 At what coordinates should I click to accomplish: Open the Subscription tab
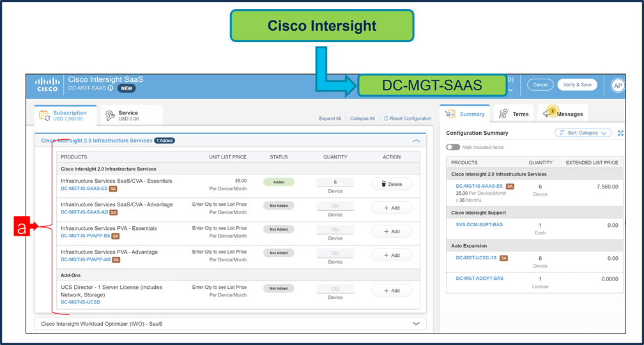pyautogui.click(x=66, y=116)
